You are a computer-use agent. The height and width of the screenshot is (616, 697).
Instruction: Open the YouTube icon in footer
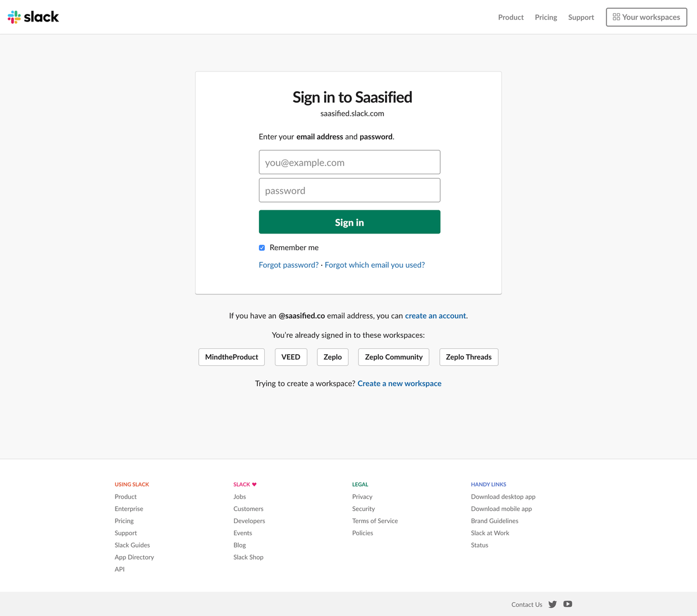coord(568,604)
